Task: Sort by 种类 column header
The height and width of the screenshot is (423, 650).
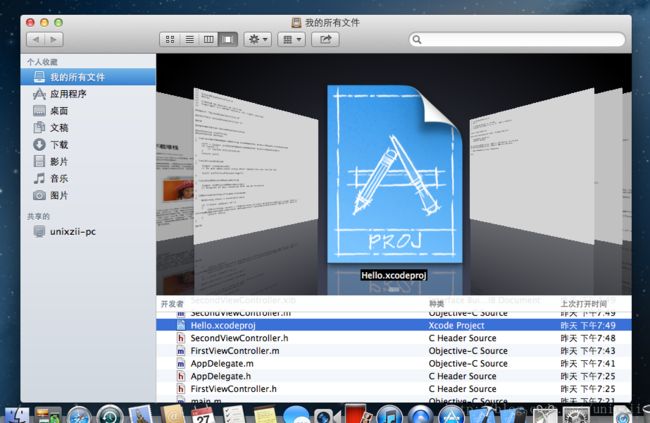Action: pyautogui.click(x=436, y=302)
